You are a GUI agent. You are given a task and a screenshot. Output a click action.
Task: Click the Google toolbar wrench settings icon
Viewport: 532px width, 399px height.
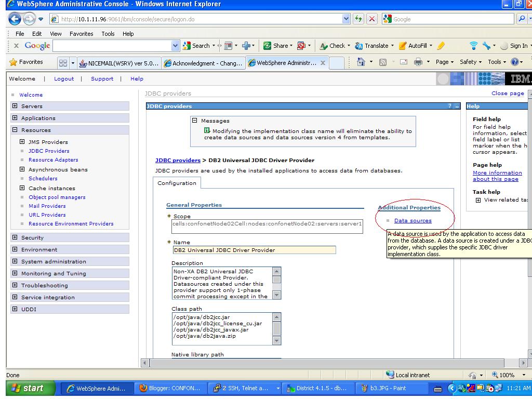486,46
